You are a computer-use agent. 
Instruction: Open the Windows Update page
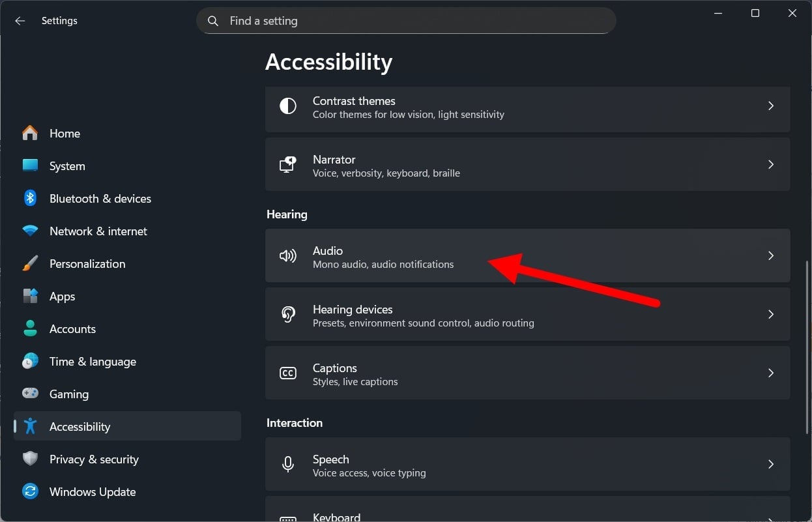pos(127,491)
